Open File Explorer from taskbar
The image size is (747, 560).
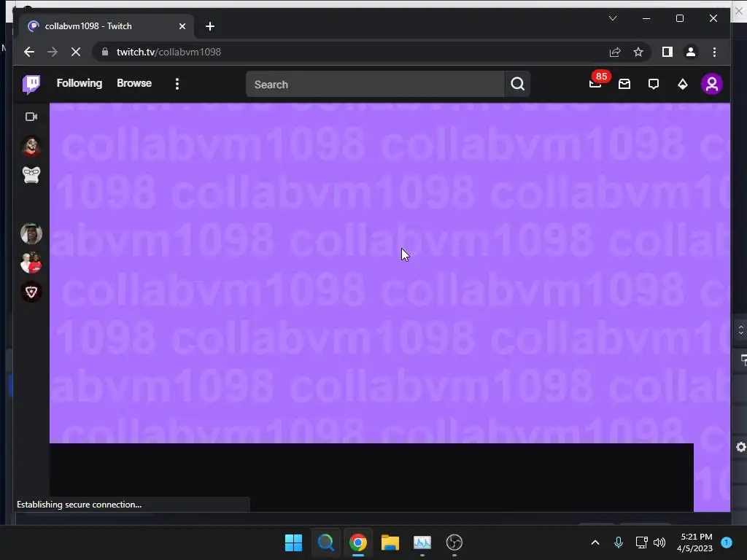pyautogui.click(x=390, y=542)
